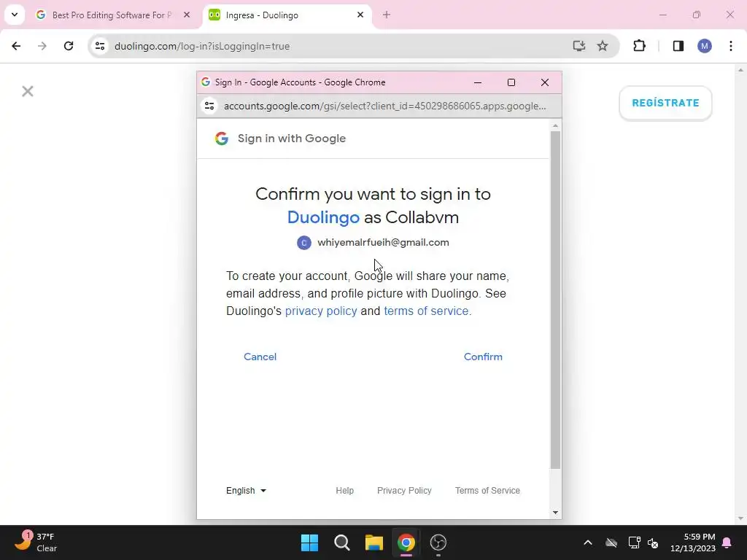
Task: Reload the Duolingo page
Action: (x=69, y=46)
